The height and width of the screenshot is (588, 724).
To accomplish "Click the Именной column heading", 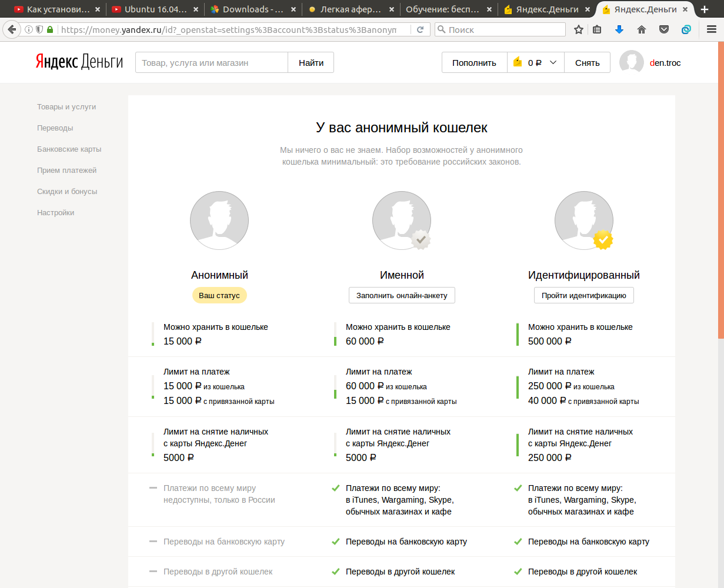I will 402,275.
